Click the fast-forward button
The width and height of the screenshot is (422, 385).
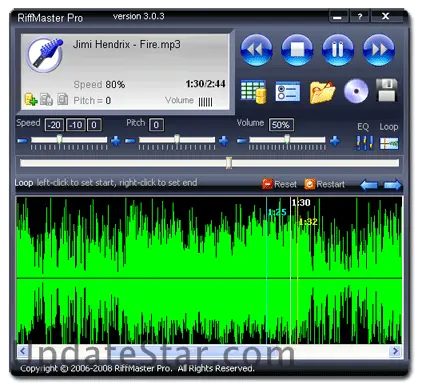click(379, 50)
